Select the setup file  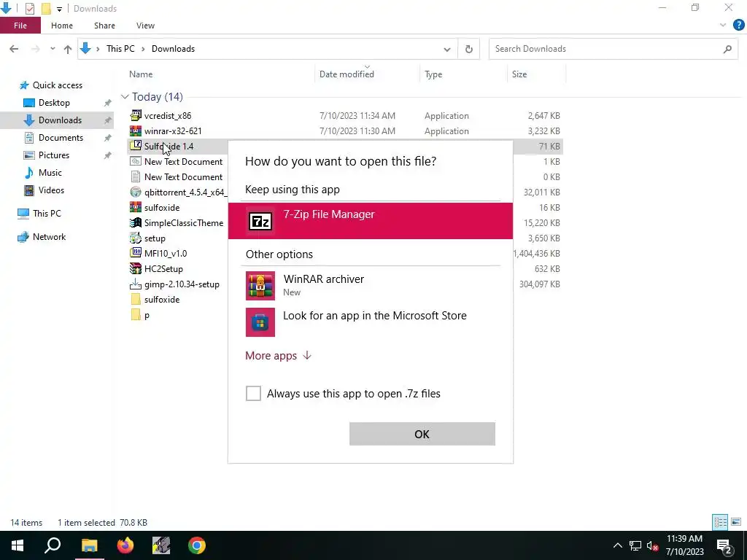pyautogui.click(x=155, y=238)
